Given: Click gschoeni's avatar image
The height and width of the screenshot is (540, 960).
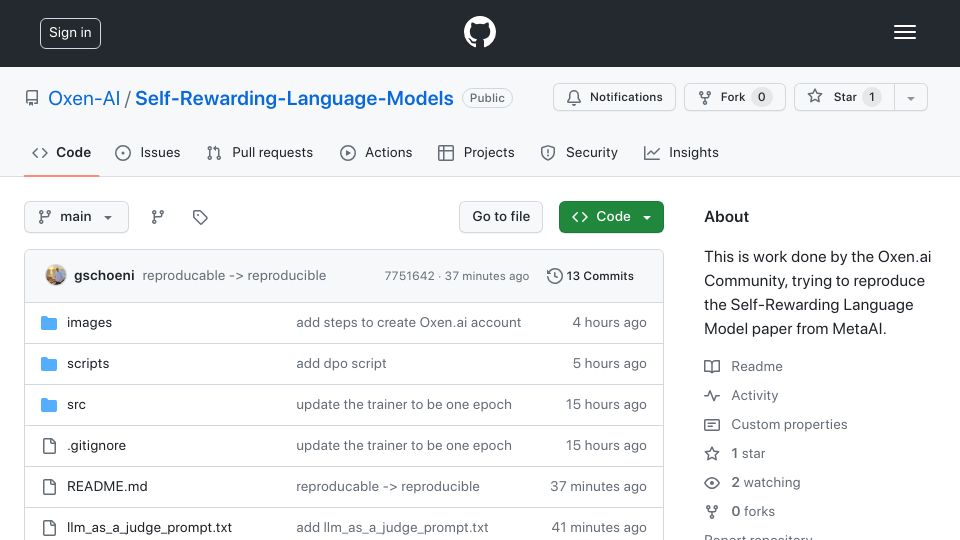Looking at the screenshot, I should 56,276.
